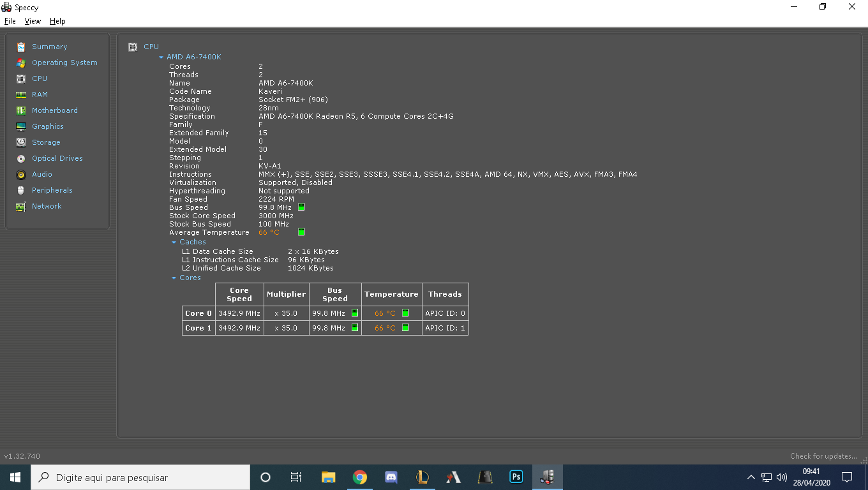Show hidden system tray icons

(x=751, y=477)
